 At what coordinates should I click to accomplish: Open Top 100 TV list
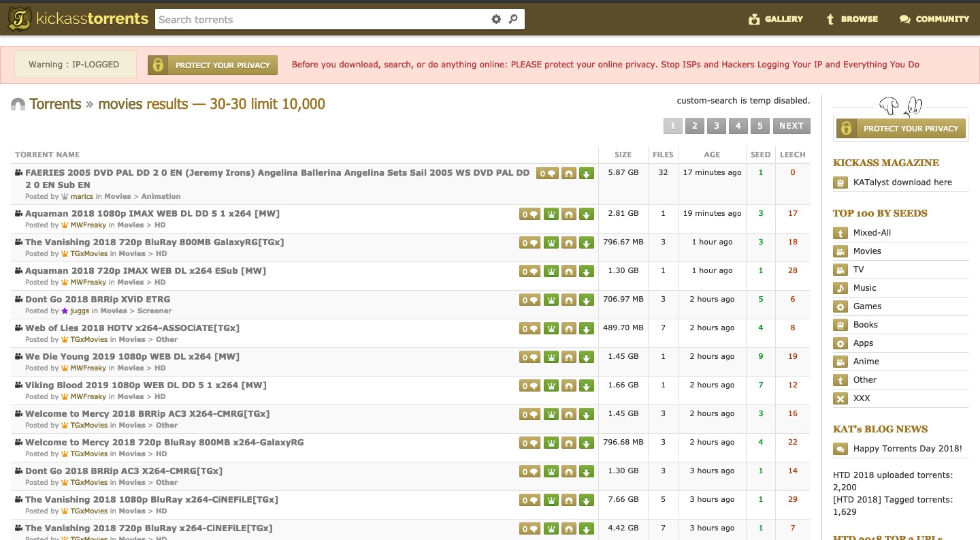pyautogui.click(x=859, y=269)
